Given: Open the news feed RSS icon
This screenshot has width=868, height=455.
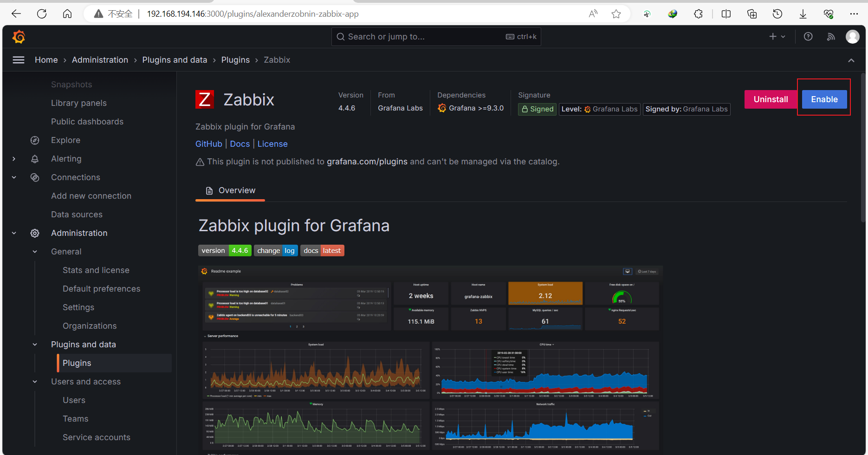Looking at the screenshot, I should (831, 37).
